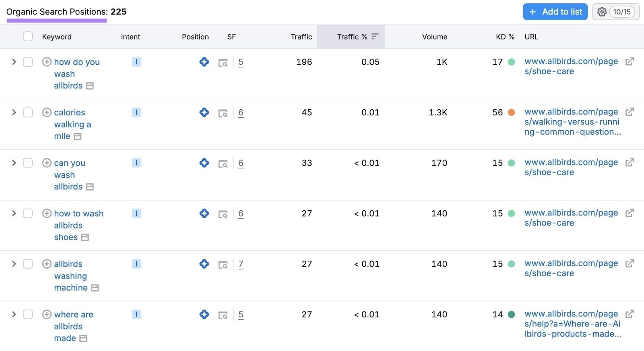This screenshot has height=351, width=644.
Task: Tick the checkbox for 'allbirds washing machine'
Action: (28, 264)
